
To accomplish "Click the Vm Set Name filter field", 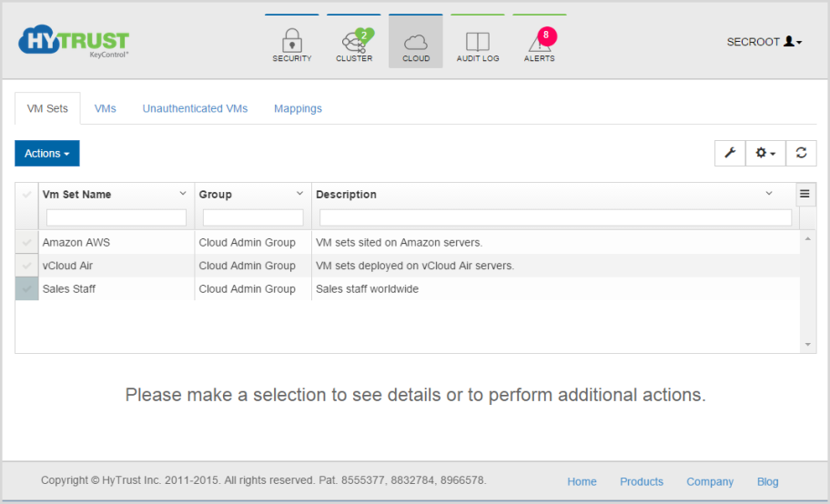I will [x=116, y=217].
